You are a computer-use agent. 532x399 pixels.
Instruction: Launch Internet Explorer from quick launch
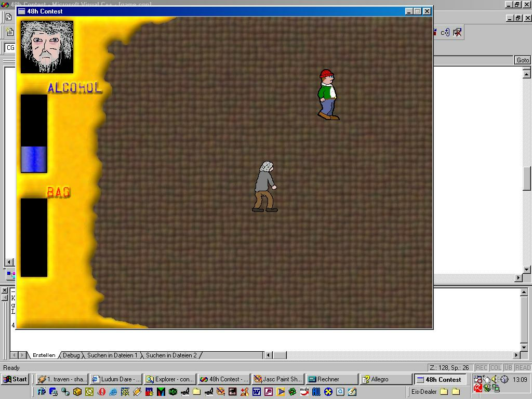pos(113,392)
